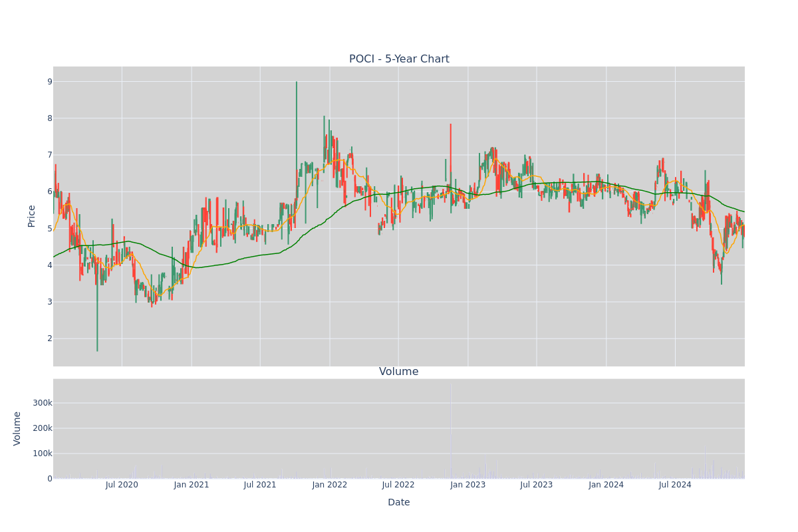The height and width of the screenshot is (532, 798).
Task: Click the 'Jan 2021' date tick label
Action: click(x=192, y=485)
